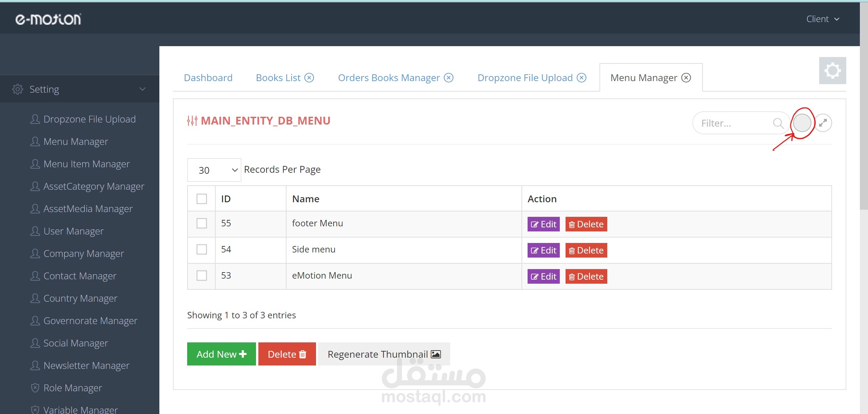Screen dimensions: 868x414
Task: Click the person icon next to User Manager
Action: click(35, 231)
